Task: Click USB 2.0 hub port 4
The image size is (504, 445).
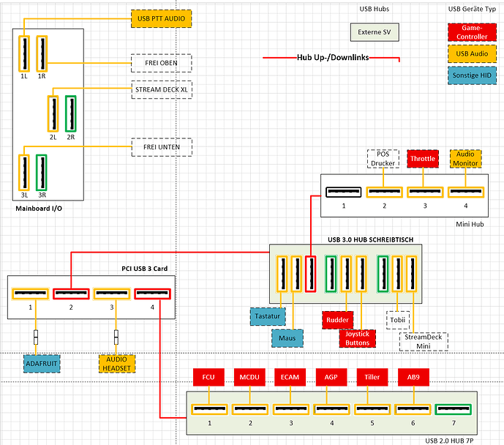Action: 331,409
